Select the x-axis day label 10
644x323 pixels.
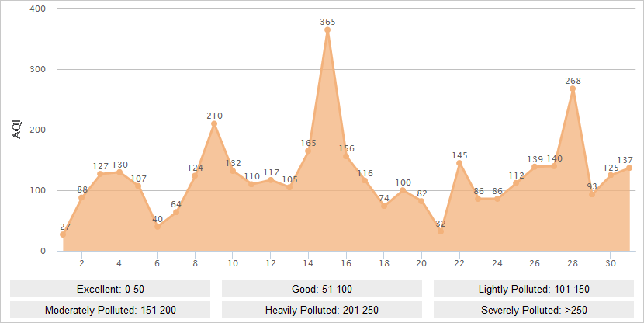[x=233, y=263]
